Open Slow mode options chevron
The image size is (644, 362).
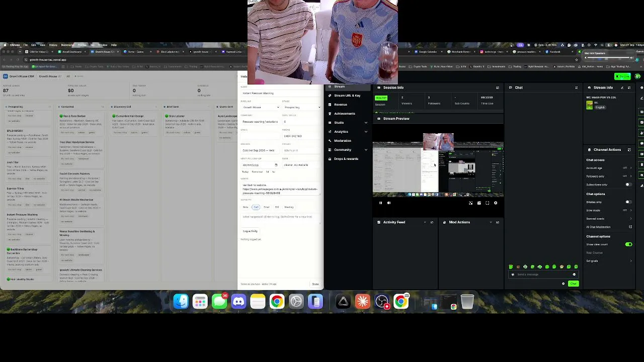[631, 210]
